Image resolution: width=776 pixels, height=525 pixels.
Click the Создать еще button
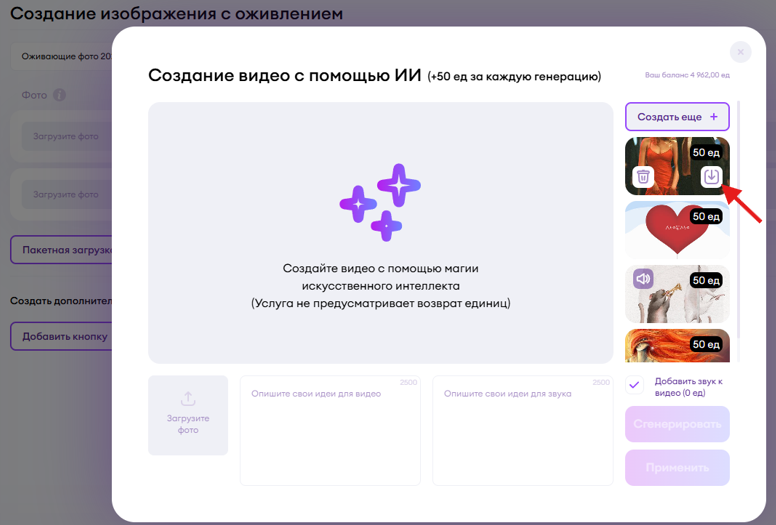point(677,117)
